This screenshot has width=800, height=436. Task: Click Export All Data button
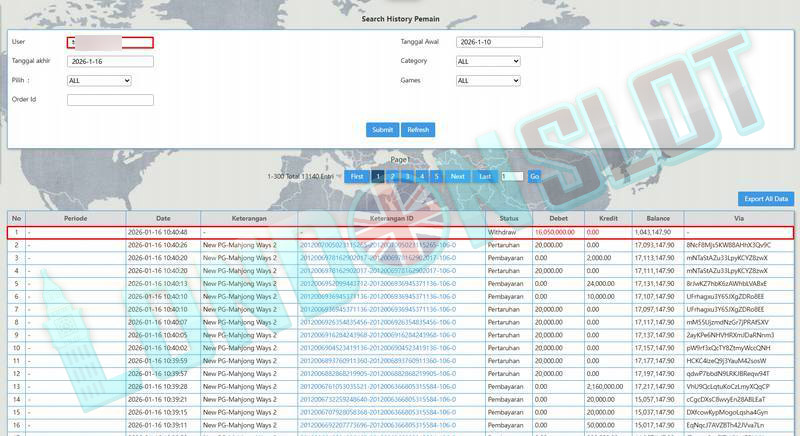tap(767, 199)
